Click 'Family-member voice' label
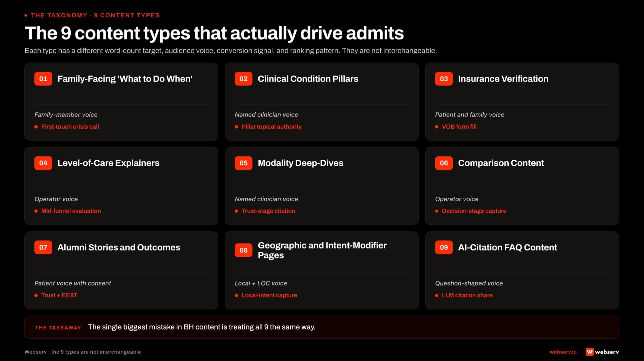Screen dimensions: 644x361 point(66,115)
